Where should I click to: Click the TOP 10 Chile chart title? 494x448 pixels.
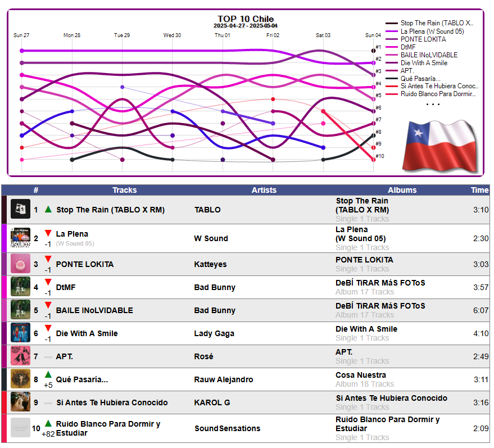click(x=246, y=19)
